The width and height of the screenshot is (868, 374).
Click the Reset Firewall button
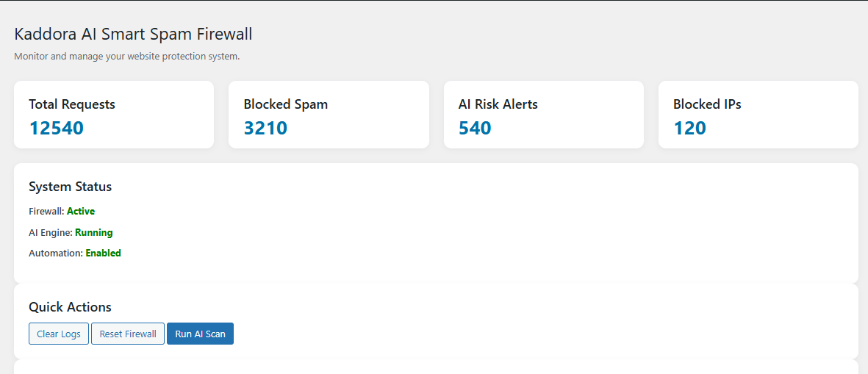128,334
